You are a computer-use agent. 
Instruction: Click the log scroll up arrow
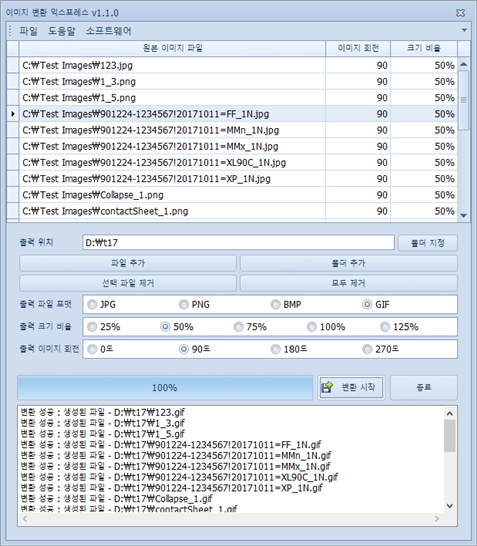(449, 413)
